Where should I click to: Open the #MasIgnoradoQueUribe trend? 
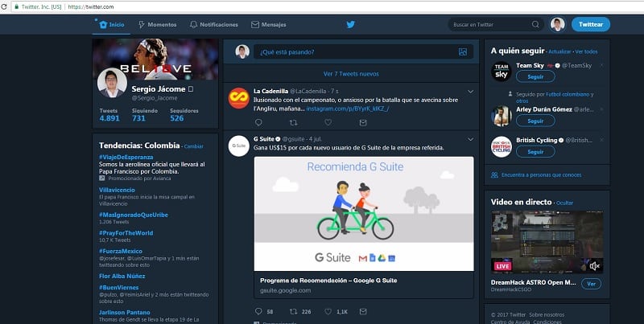point(134,215)
